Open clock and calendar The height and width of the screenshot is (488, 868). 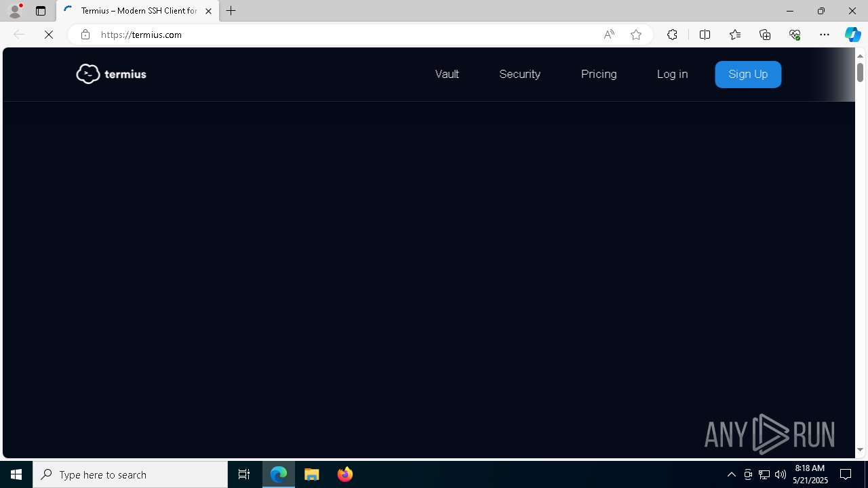810,474
